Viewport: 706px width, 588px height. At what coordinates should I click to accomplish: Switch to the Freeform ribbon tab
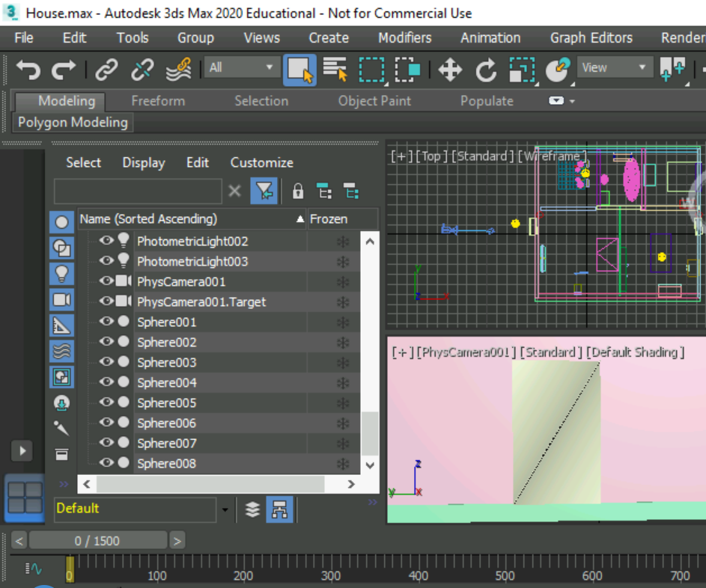(157, 101)
